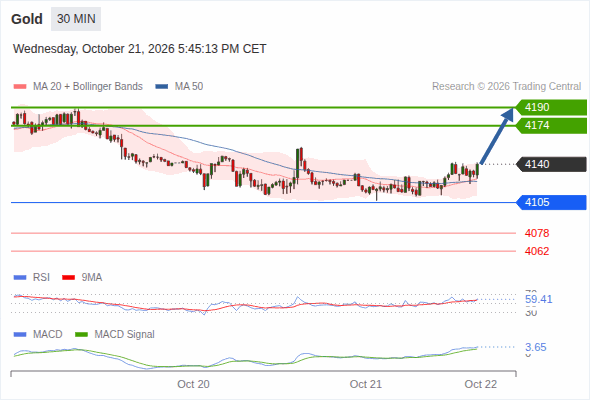Click the date text 'Wednesday, October 21, 2026 5:45:13 PM CET'
This screenshot has width=590, height=400.
pos(140,49)
